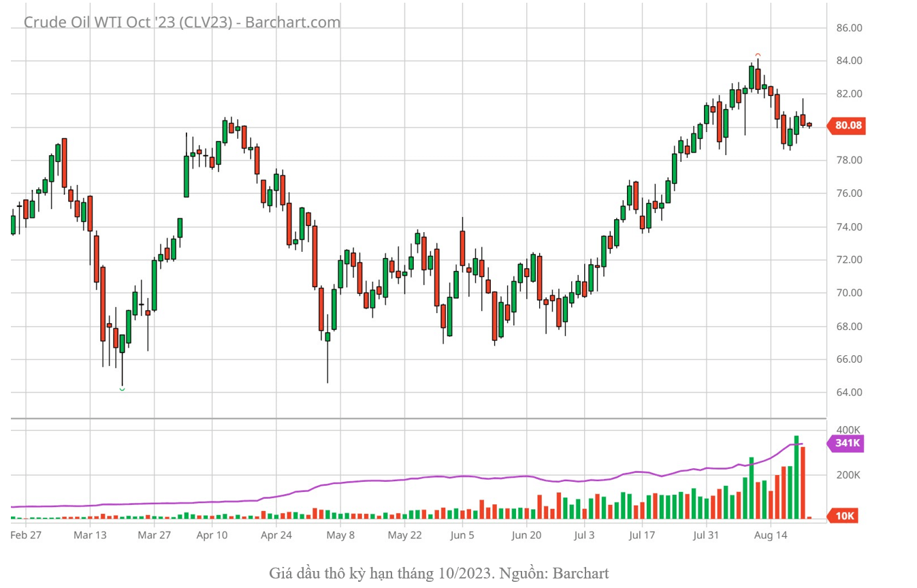Select the Apr 10 date label
917x588 pixels.
[212, 535]
